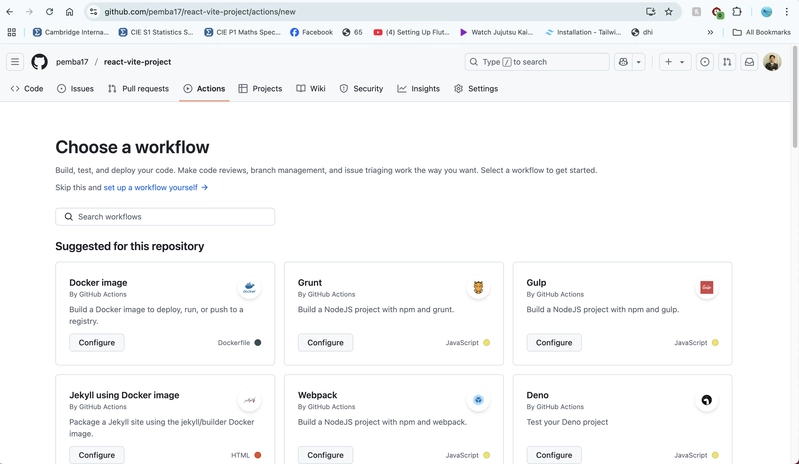The image size is (799, 464).
Task: Click the install app icon in address bar
Action: 650,12
